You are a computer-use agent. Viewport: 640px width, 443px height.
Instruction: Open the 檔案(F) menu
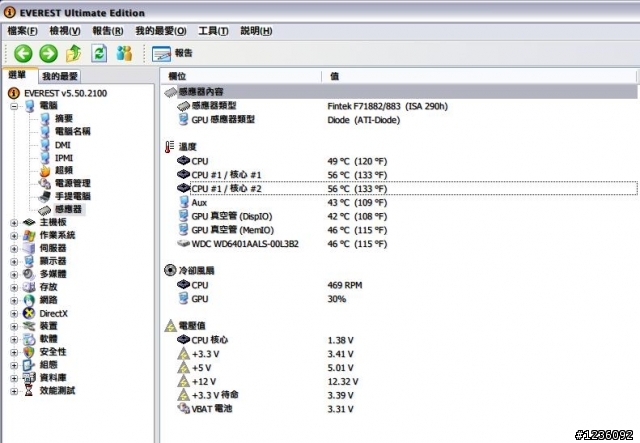click(22, 31)
